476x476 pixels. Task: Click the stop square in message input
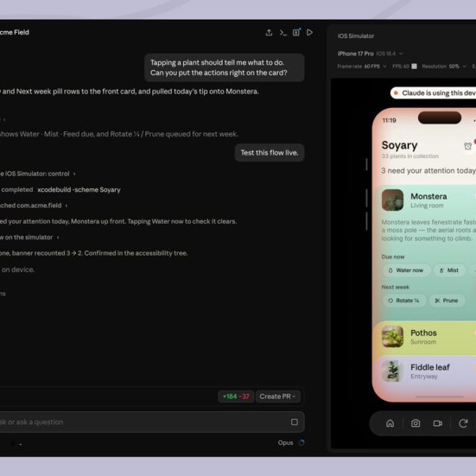(x=294, y=422)
